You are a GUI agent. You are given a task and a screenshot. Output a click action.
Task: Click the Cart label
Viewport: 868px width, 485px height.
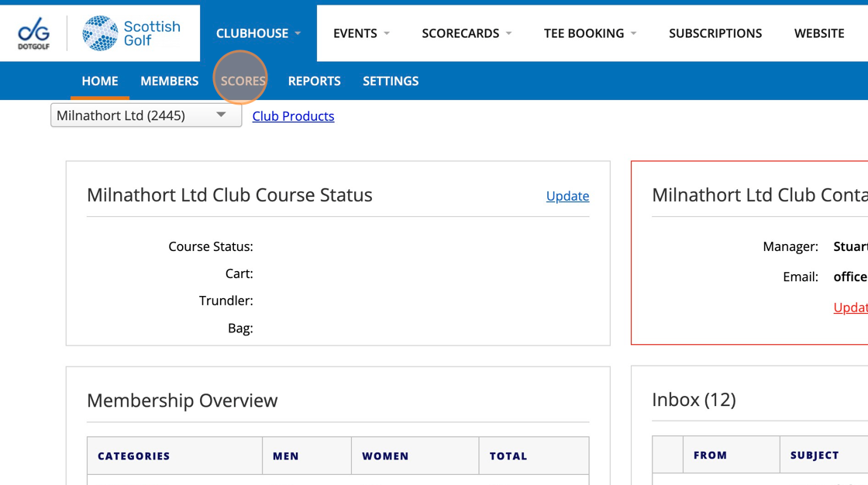pos(239,273)
